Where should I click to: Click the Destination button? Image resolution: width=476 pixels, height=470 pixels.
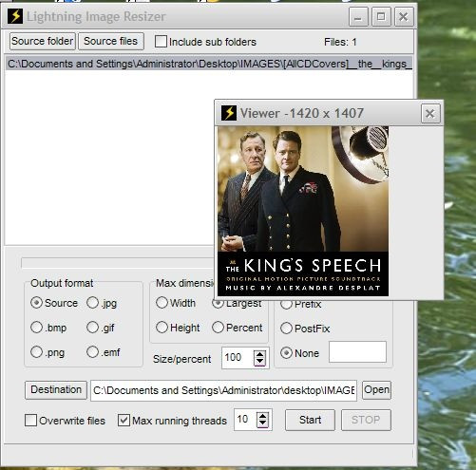click(x=56, y=390)
